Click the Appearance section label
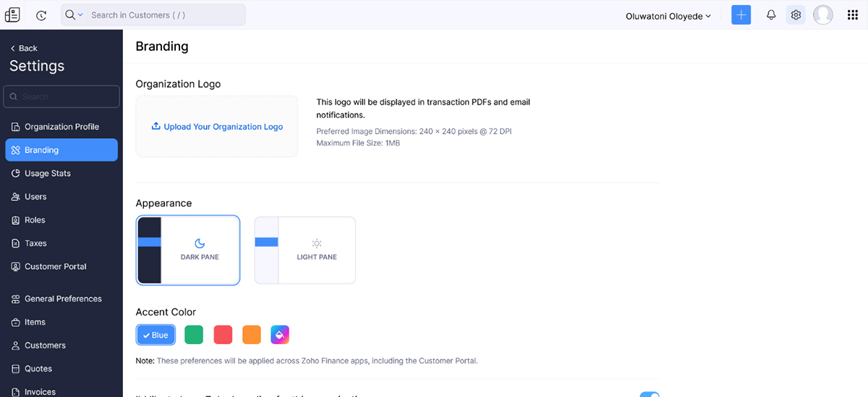Viewport: 868px width, 397px height. click(x=163, y=203)
